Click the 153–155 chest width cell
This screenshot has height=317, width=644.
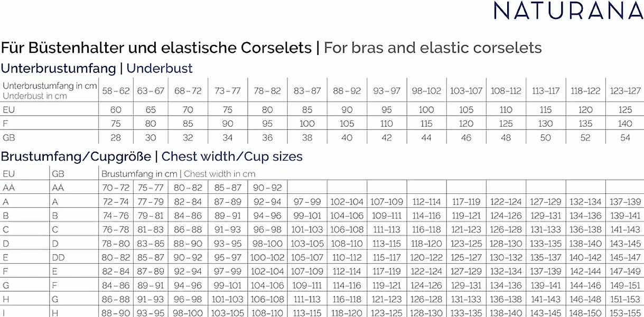tap(625, 313)
